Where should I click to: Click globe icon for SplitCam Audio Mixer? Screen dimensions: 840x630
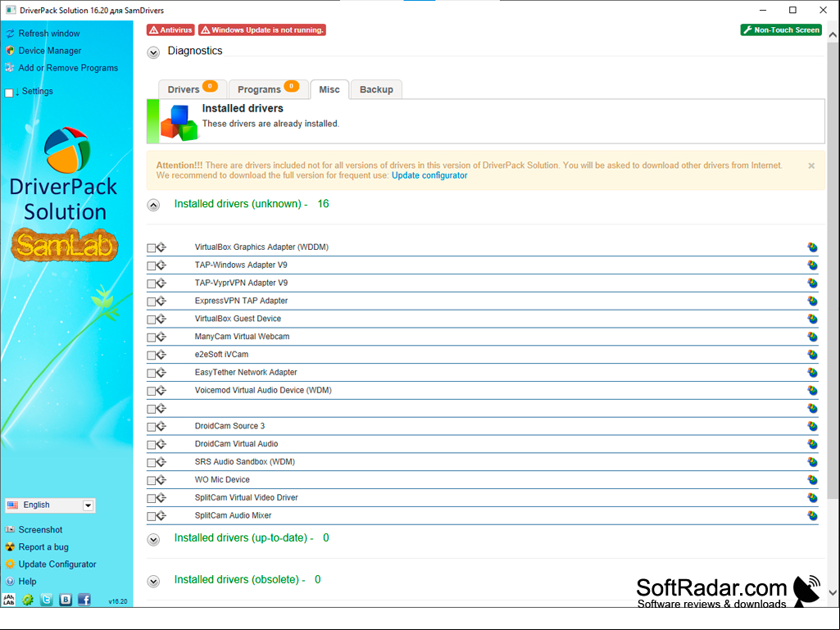click(812, 515)
